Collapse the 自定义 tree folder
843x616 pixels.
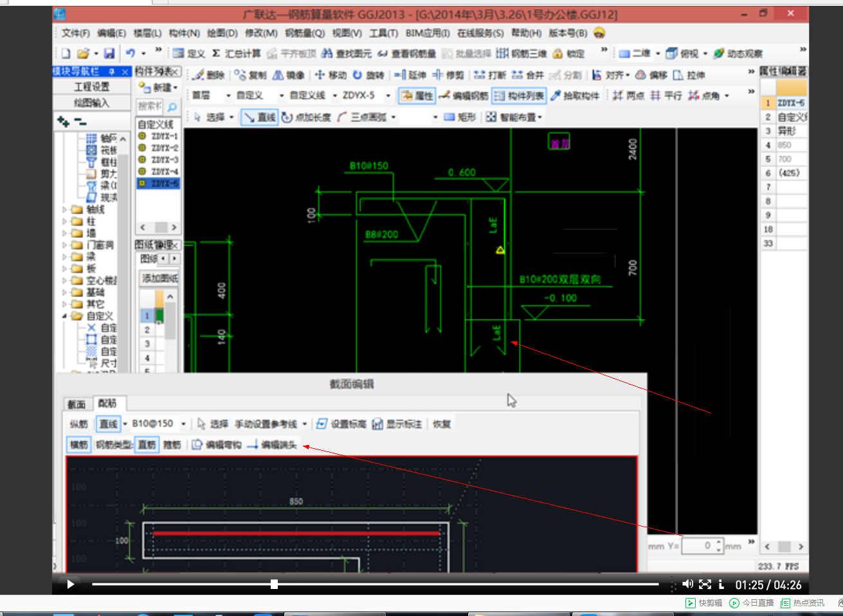point(64,316)
